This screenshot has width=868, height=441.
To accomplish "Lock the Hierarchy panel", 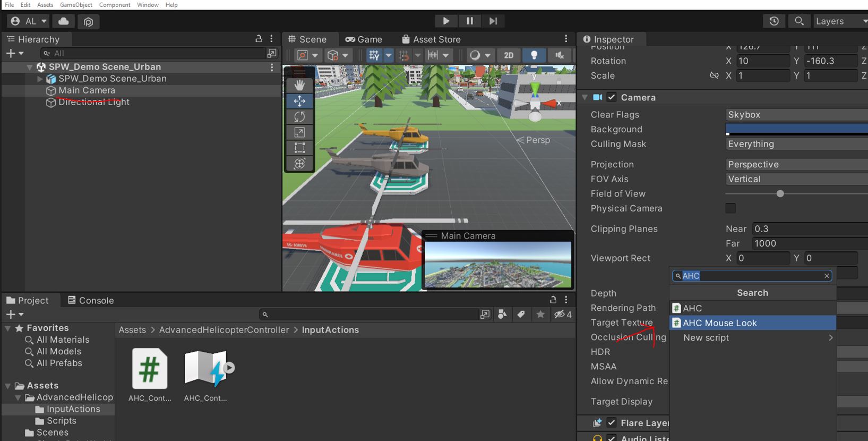I will pos(259,39).
